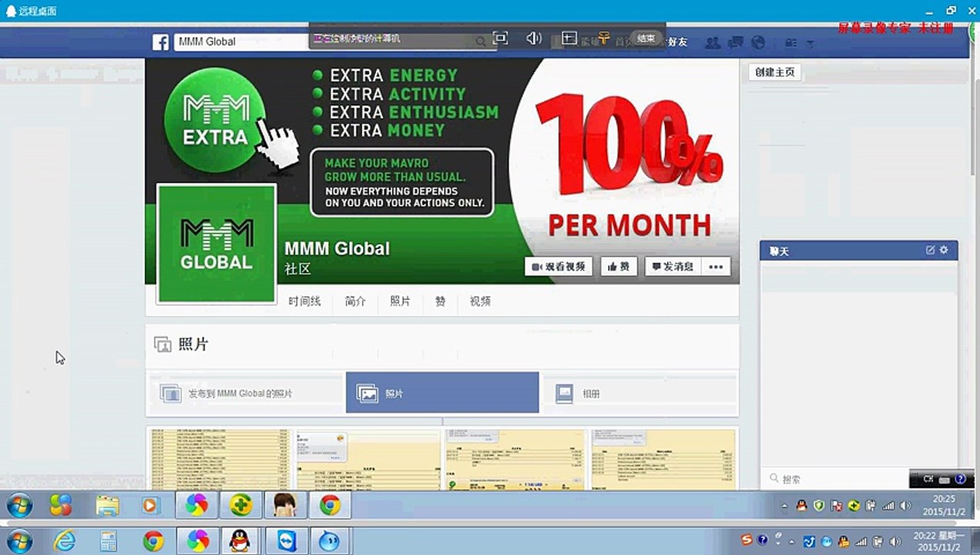Open Chrome on local taskbar
Screen dimensions: 980x555
(x=153, y=541)
